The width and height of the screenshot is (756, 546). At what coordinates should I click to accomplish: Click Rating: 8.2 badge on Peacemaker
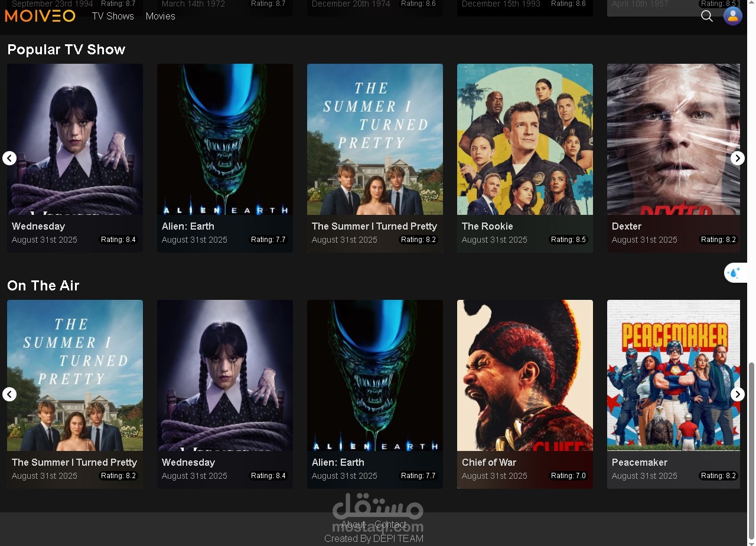(718, 476)
